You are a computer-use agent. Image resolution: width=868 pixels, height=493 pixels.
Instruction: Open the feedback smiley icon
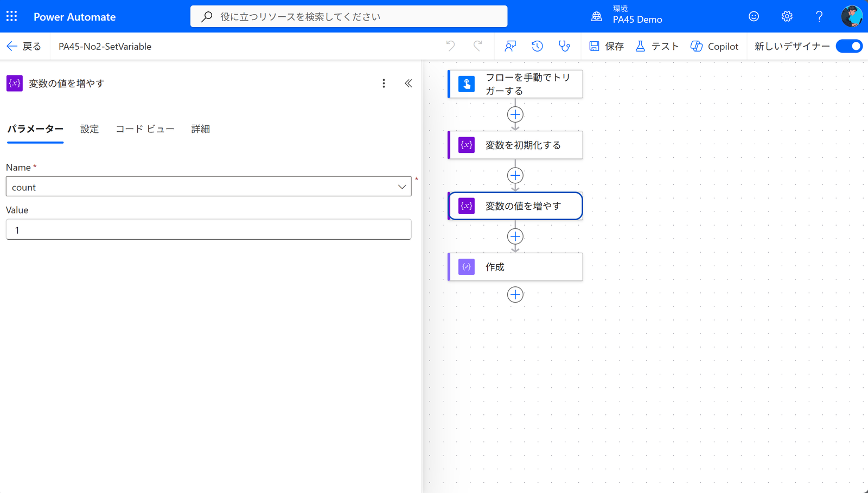pos(754,16)
